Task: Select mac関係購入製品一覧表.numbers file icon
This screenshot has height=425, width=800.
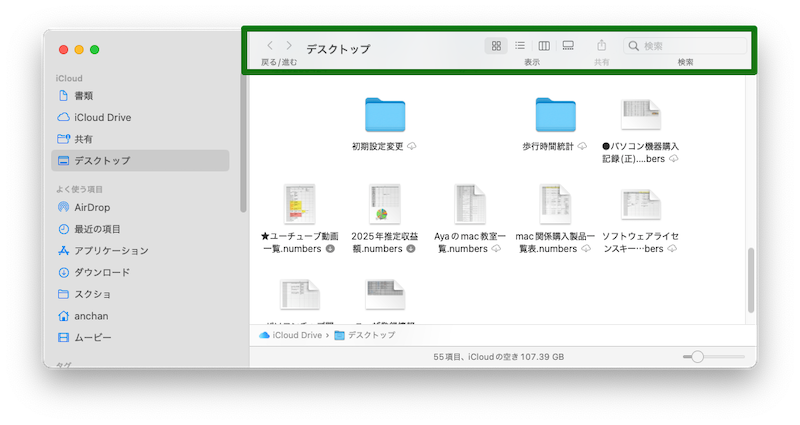Action: click(x=556, y=204)
